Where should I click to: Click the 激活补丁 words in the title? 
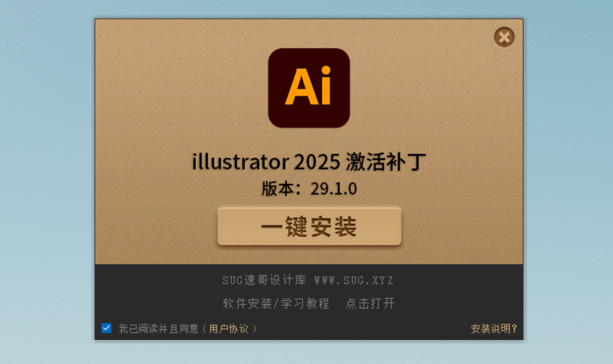386,162
